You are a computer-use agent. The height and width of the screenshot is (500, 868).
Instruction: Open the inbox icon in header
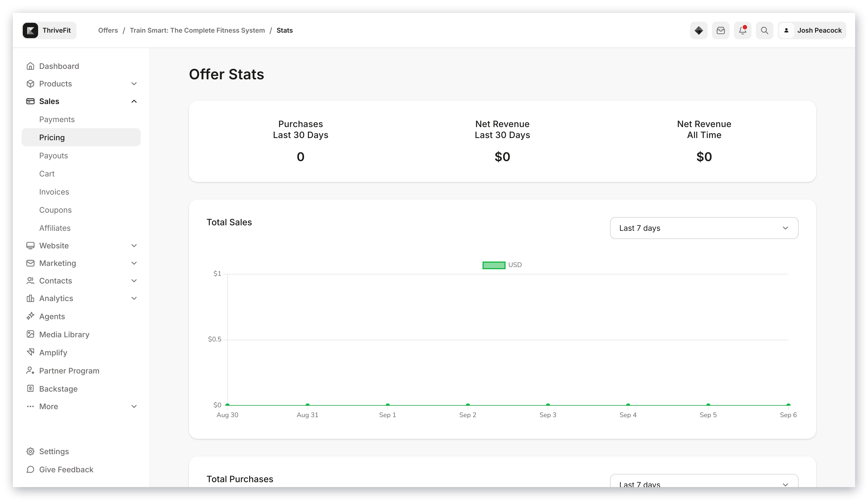pyautogui.click(x=721, y=30)
